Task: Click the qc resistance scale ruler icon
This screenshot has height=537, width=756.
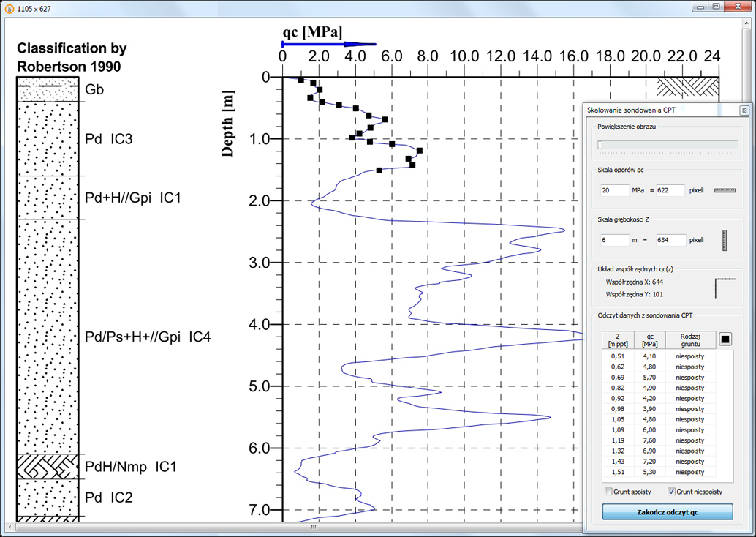Action: (x=725, y=190)
